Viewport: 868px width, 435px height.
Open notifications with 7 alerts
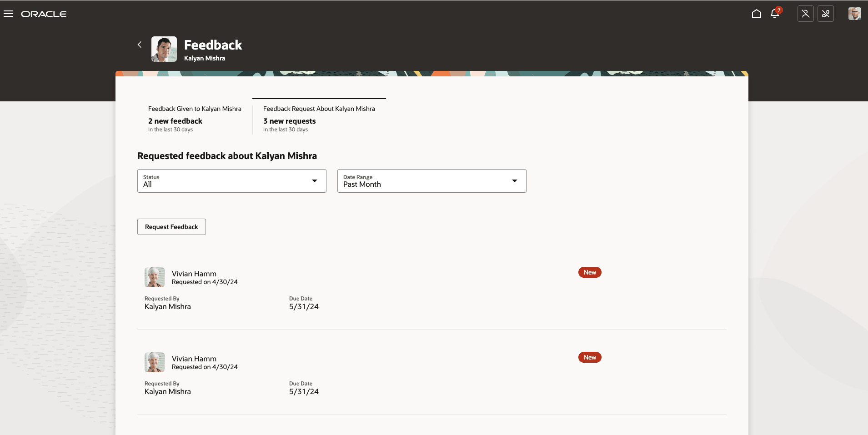click(x=775, y=14)
